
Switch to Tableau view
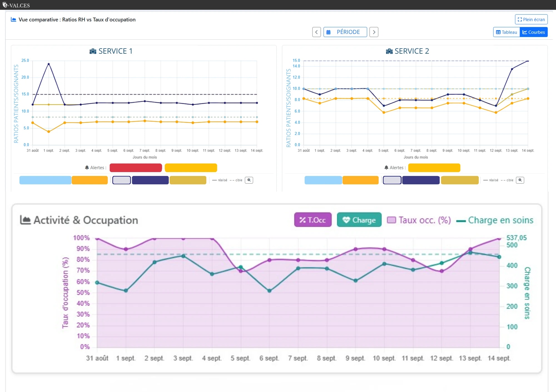click(x=507, y=32)
